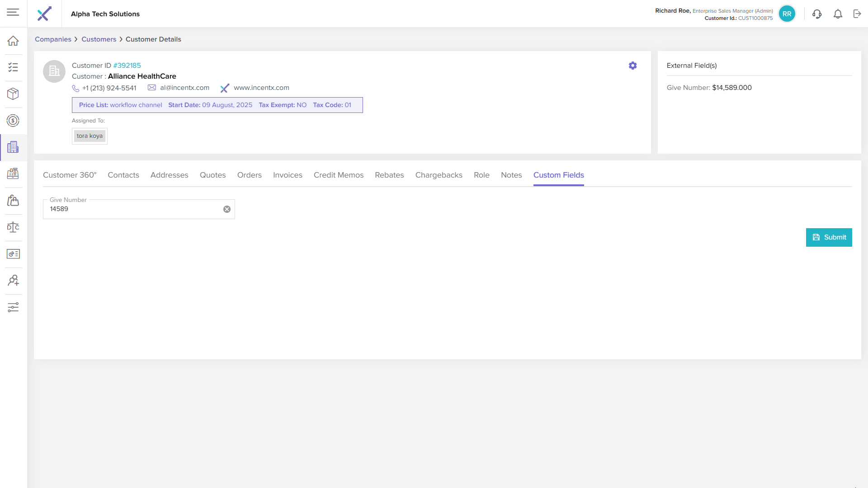Viewport: 868px width, 488px height.
Task: Open the sliders settings sidebar icon
Action: tap(13, 307)
